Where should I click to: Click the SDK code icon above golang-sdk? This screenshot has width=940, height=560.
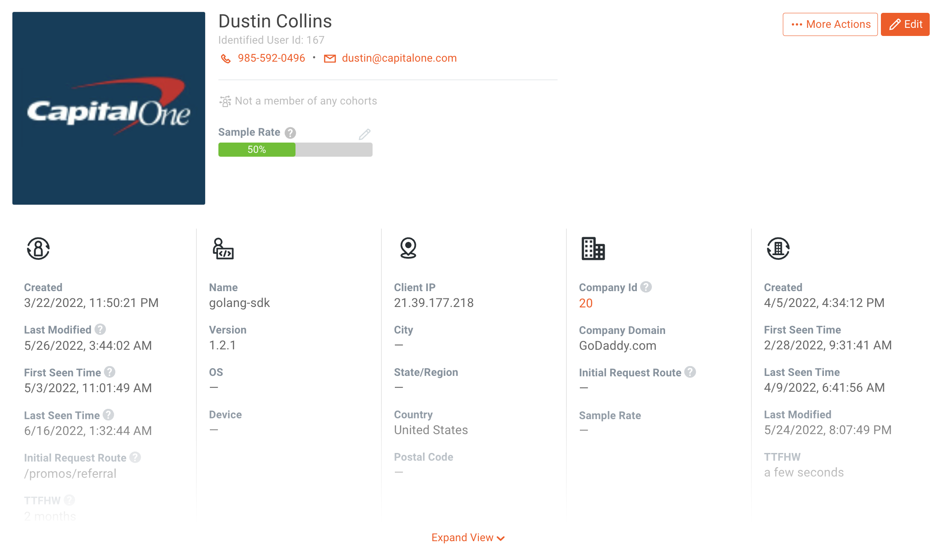tap(222, 249)
